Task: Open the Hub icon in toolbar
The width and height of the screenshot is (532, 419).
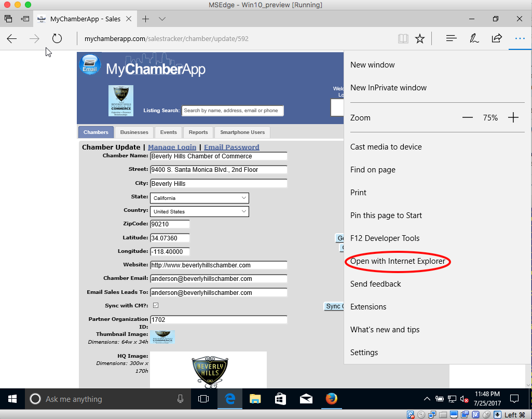Action: click(452, 38)
